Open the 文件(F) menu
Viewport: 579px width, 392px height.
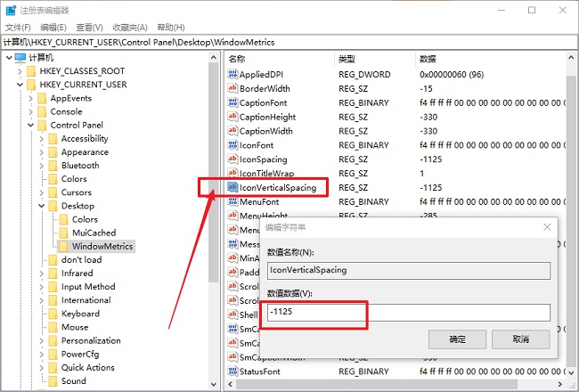(18, 28)
